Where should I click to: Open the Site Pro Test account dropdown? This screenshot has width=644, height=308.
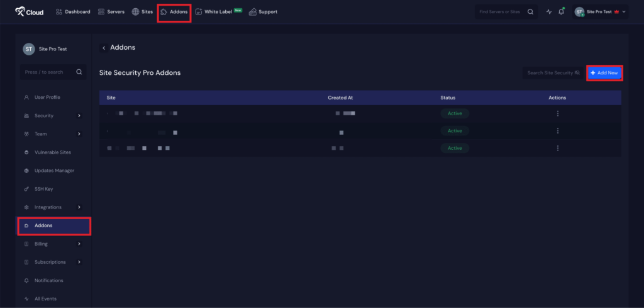coord(601,12)
